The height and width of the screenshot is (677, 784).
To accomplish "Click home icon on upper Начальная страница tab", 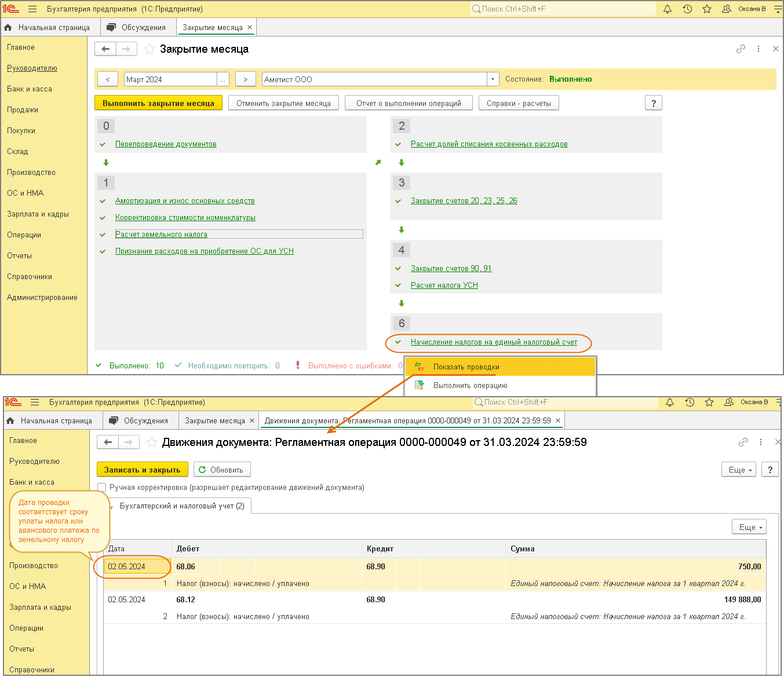I will pos(8,27).
